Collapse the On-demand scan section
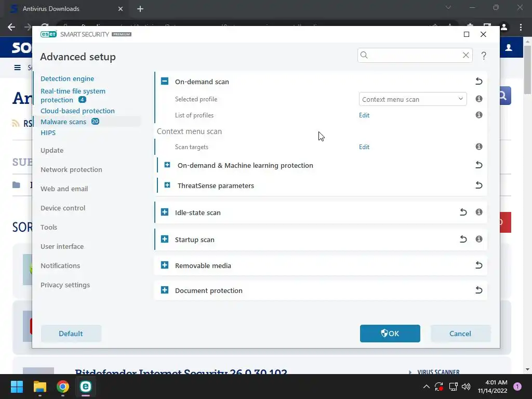The width and height of the screenshot is (532, 399). [165, 81]
